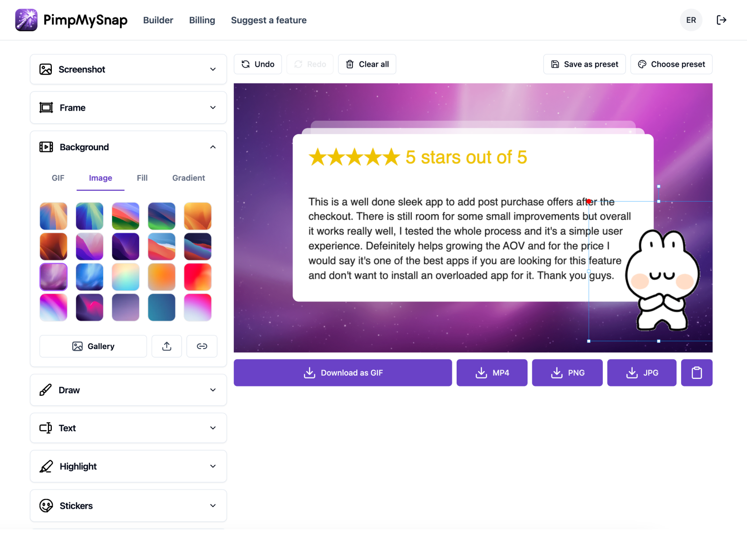Click Save as preset

[584, 64]
